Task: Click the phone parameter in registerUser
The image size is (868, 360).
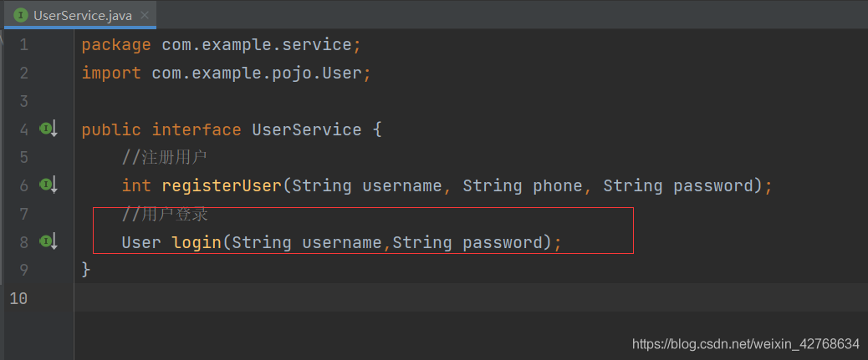Action: pyautogui.click(x=558, y=185)
